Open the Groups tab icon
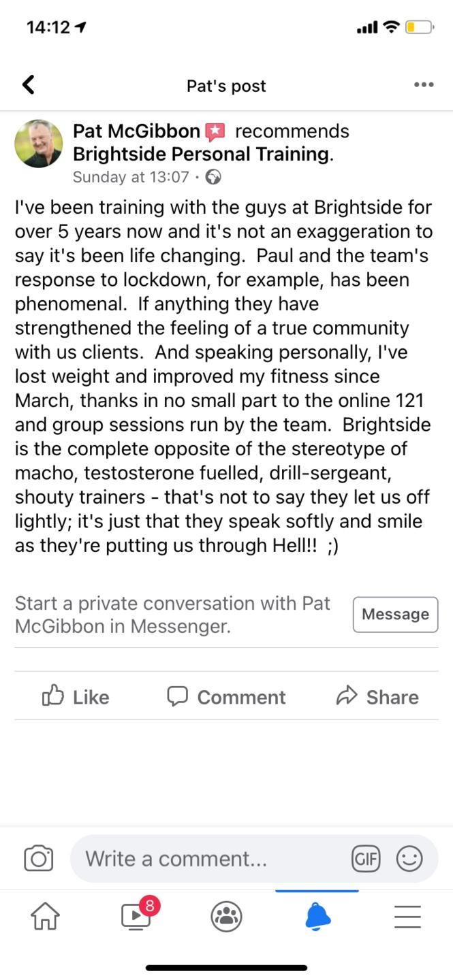Screen dimensions: 453x980 [226, 917]
